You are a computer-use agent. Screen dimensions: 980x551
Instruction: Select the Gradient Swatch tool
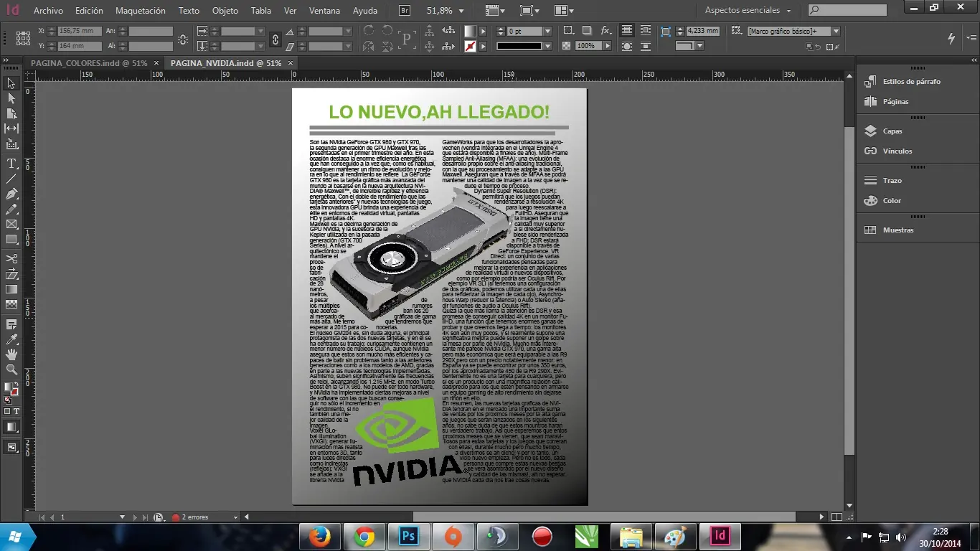(x=11, y=289)
